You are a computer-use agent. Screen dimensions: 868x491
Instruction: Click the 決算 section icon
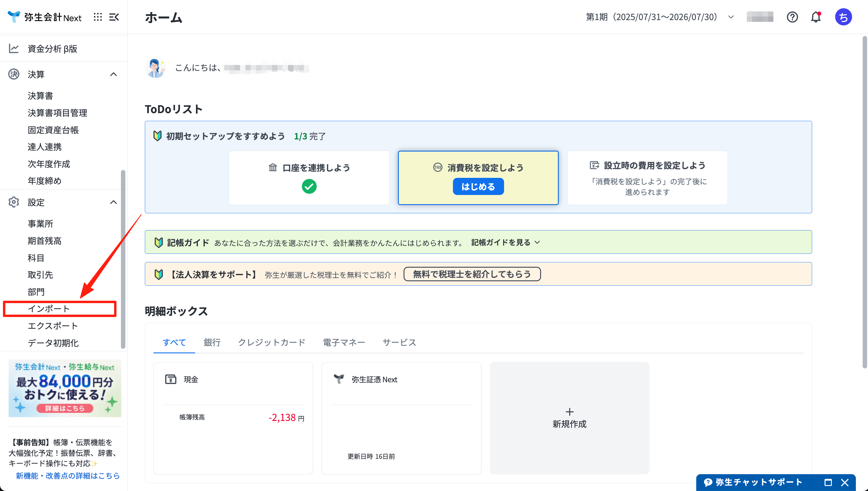(14, 74)
